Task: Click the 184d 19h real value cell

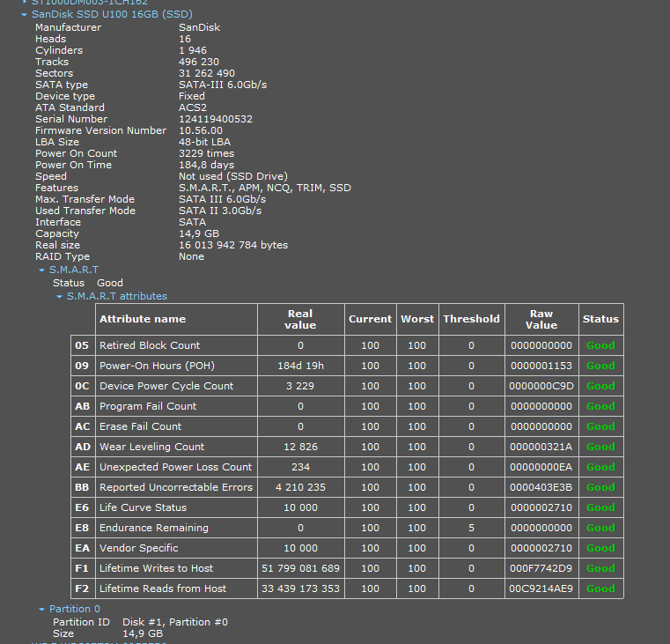Action: click(300, 366)
